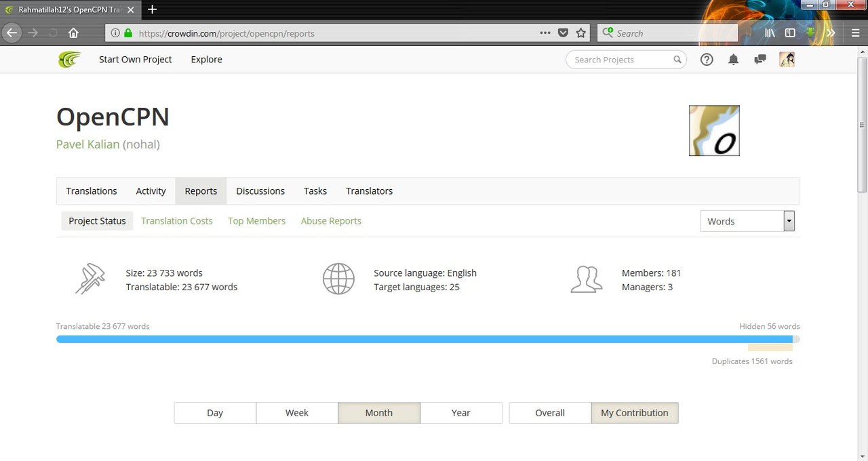Click the 'Members: 181' text
This screenshot has width=868, height=461.
(651, 273)
